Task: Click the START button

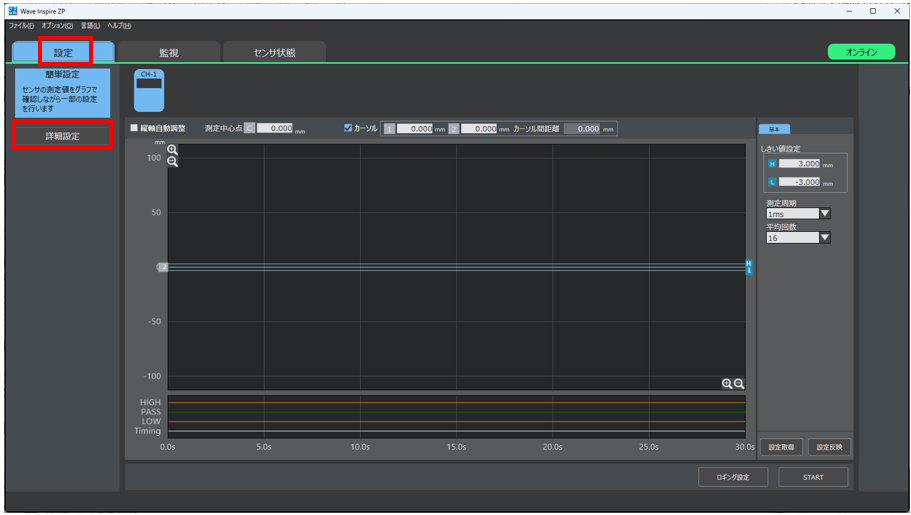Action: [813, 477]
